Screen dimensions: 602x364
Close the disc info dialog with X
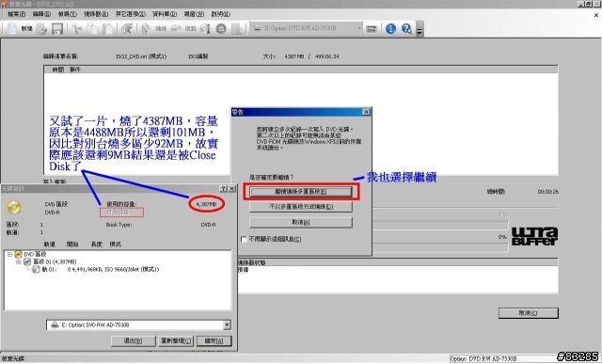pos(232,188)
